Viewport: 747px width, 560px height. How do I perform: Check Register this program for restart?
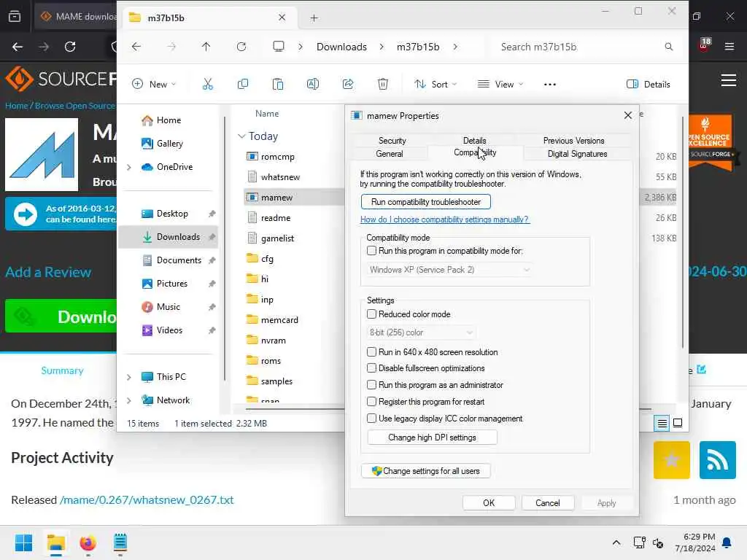pyautogui.click(x=371, y=402)
